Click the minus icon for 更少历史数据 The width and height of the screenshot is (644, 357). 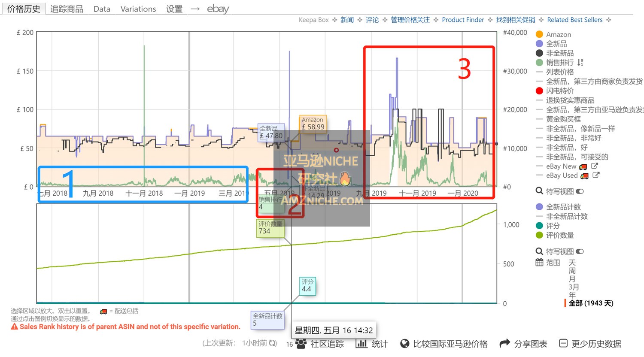(563, 343)
